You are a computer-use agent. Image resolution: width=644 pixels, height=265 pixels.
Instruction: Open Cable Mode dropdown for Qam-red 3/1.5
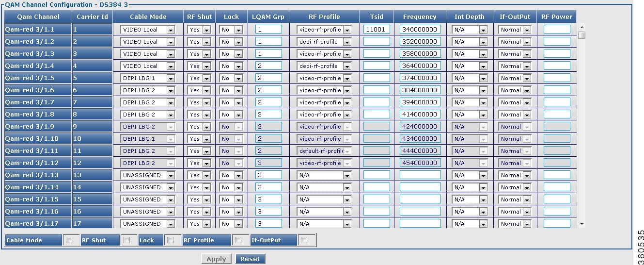(x=147, y=78)
